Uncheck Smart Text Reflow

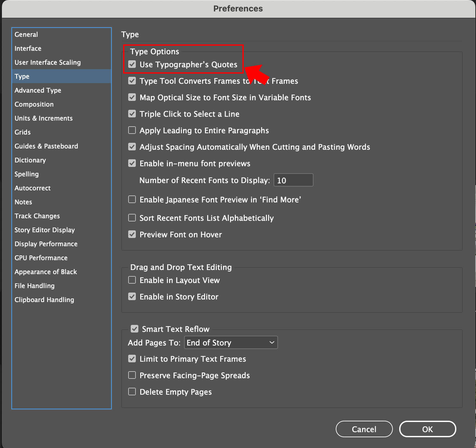tap(134, 329)
